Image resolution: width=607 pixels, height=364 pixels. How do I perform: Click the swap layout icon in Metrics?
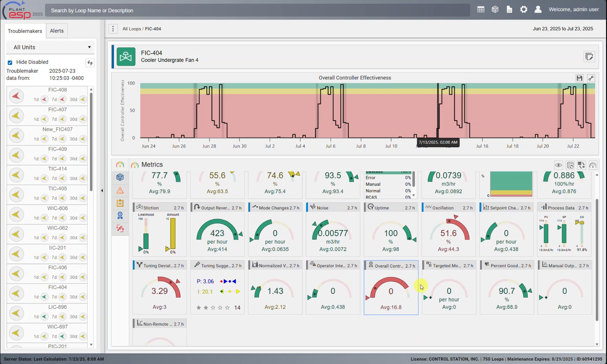[581, 165]
